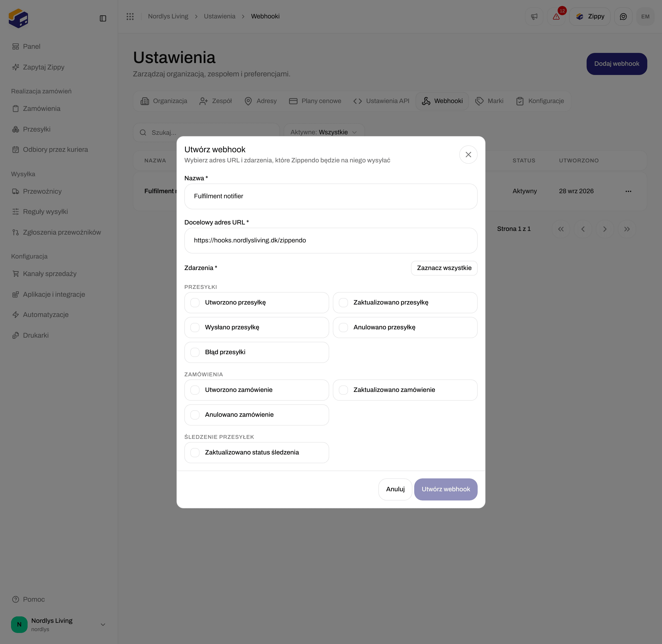Go to the last page arrow
The width and height of the screenshot is (662, 644).
pyautogui.click(x=627, y=229)
